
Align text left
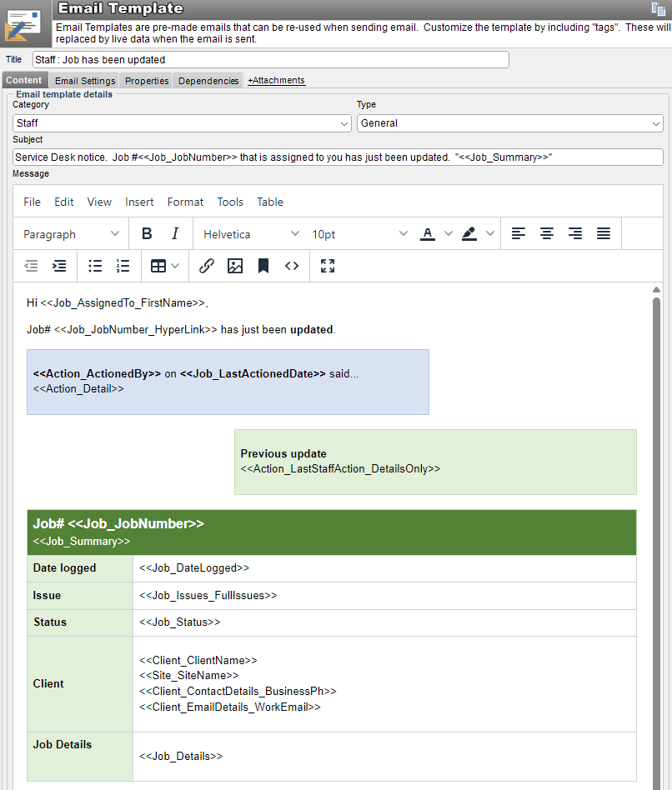[x=519, y=234]
